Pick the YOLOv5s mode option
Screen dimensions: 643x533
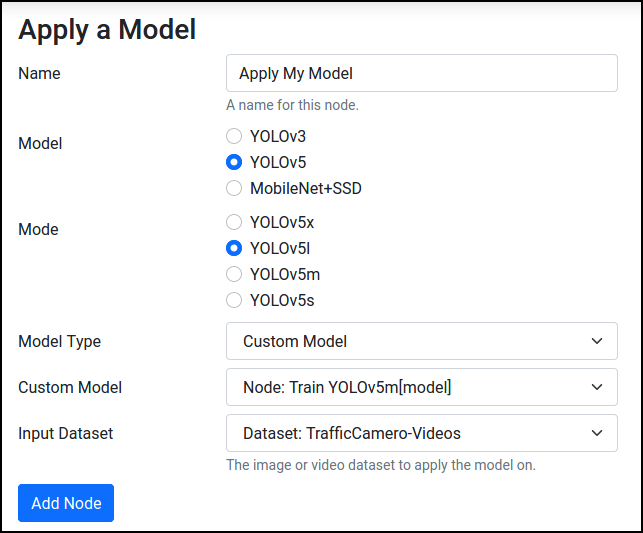[x=234, y=300]
